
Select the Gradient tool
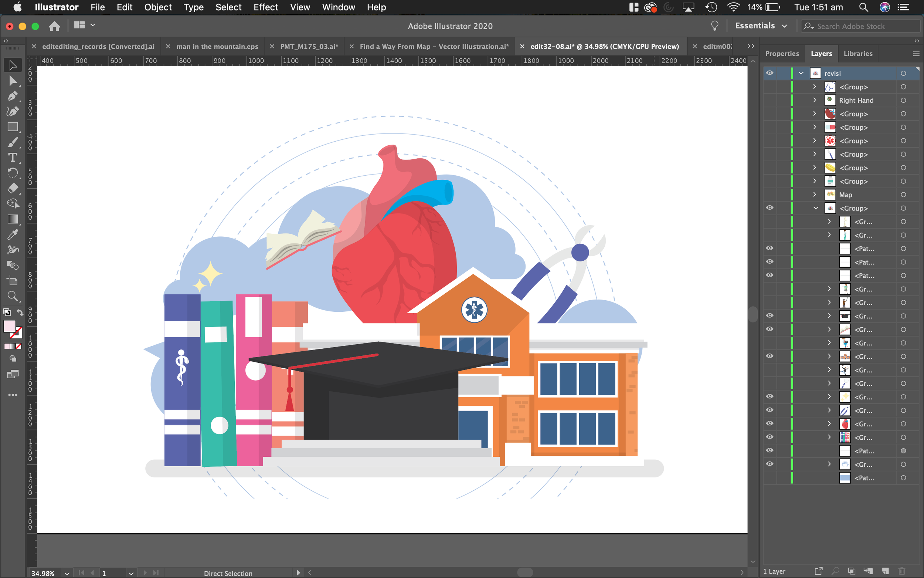click(x=13, y=219)
